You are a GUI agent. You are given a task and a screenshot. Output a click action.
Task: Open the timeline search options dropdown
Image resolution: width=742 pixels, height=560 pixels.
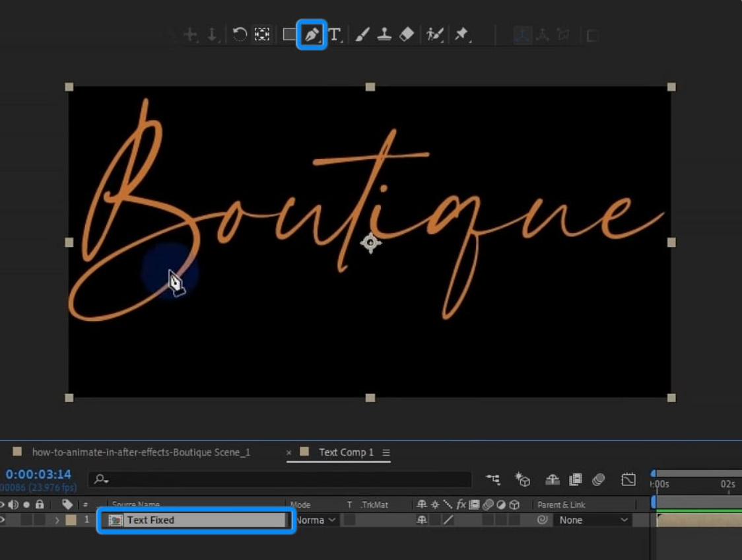click(101, 479)
